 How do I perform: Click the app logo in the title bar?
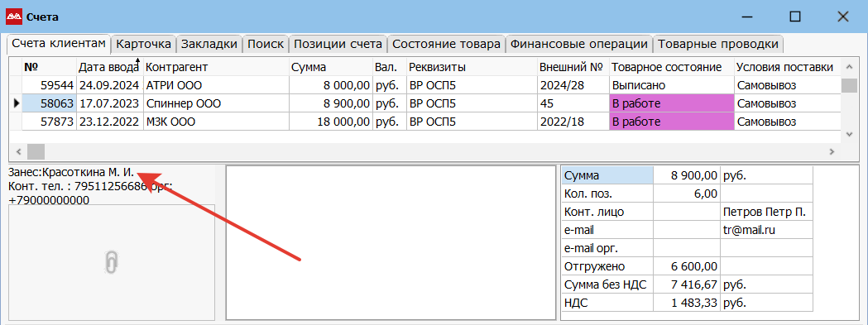pos(13,17)
